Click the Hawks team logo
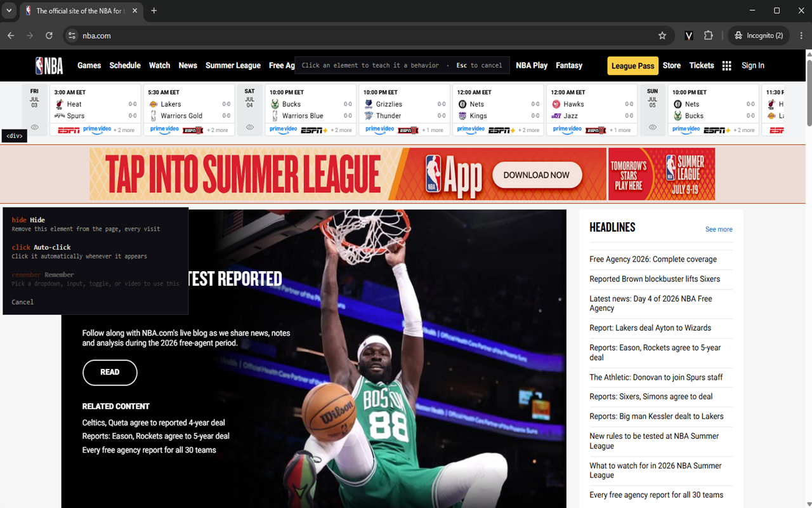The image size is (812, 508). point(556,104)
